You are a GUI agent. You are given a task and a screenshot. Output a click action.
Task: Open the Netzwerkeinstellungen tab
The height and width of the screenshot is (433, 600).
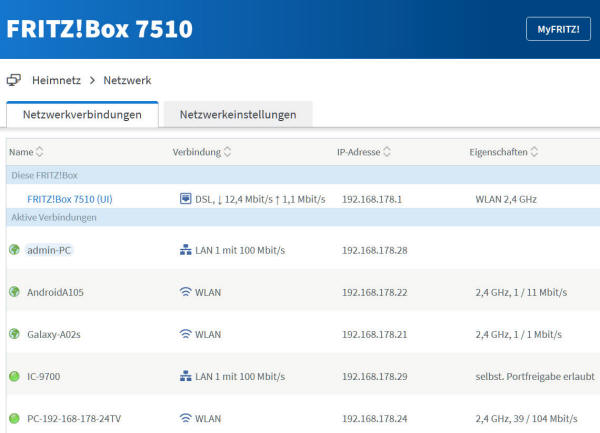tap(238, 114)
